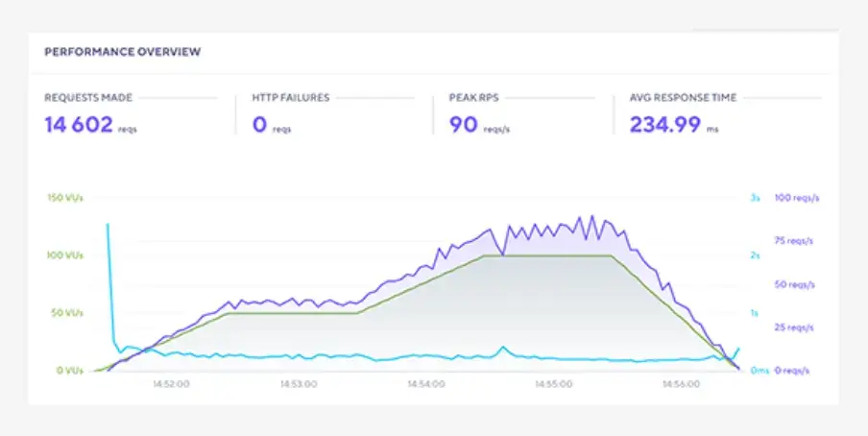Viewport: 868px width, 436px height.
Task: Click the 100 reqs/s axis label
Action: pyautogui.click(x=797, y=198)
